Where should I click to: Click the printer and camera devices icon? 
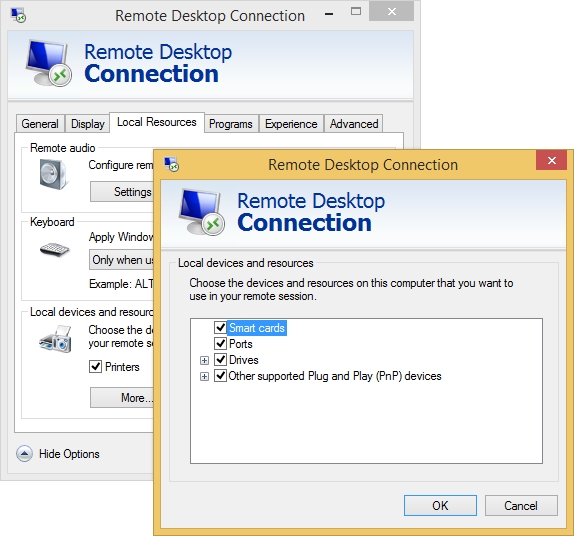(x=55, y=339)
